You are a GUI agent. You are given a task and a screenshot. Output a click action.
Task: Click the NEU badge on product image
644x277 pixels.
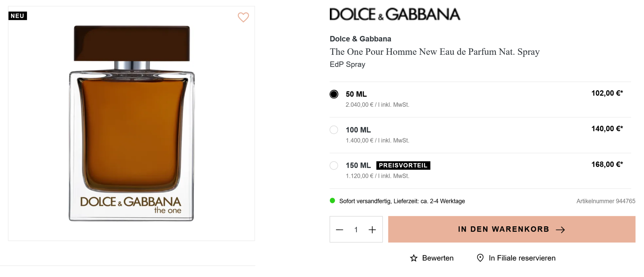(18, 16)
